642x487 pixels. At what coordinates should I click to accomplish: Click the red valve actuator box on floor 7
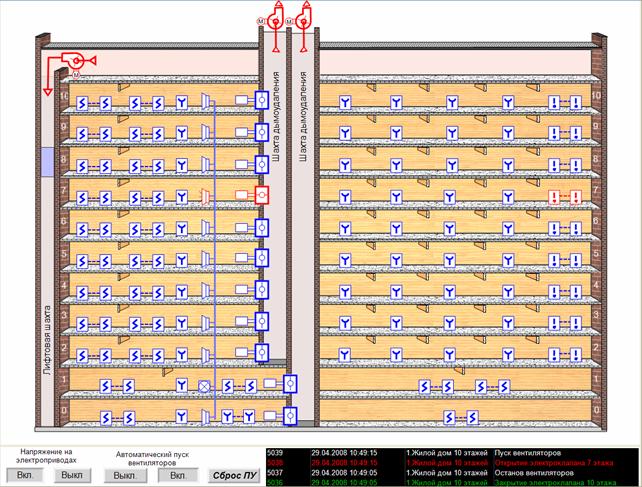coord(242,195)
